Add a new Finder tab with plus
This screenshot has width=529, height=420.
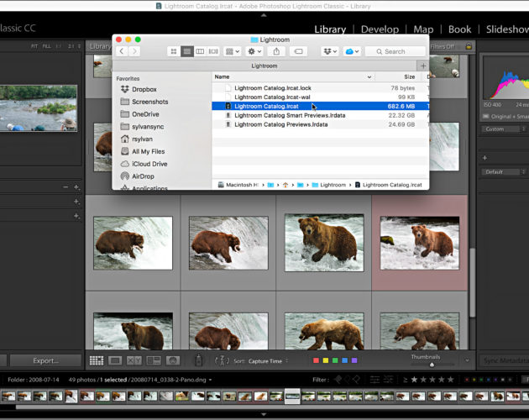(x=423, y=66)
